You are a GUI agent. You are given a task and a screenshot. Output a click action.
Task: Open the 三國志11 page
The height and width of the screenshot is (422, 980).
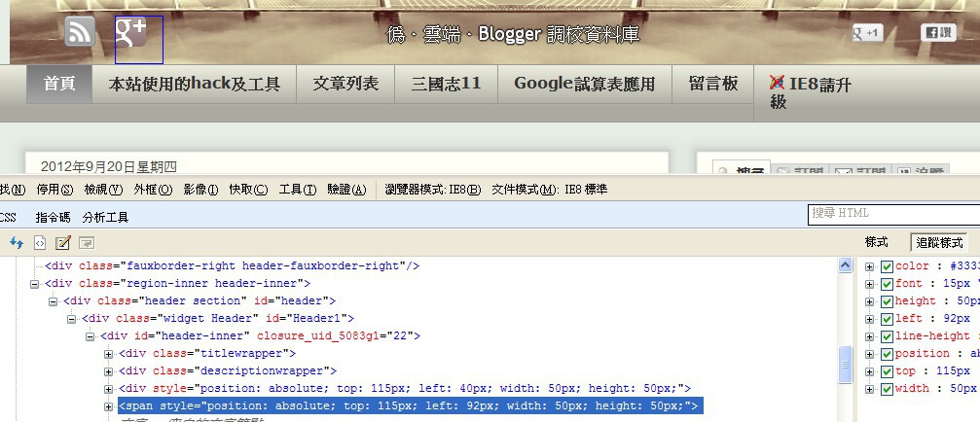(447, 84)
